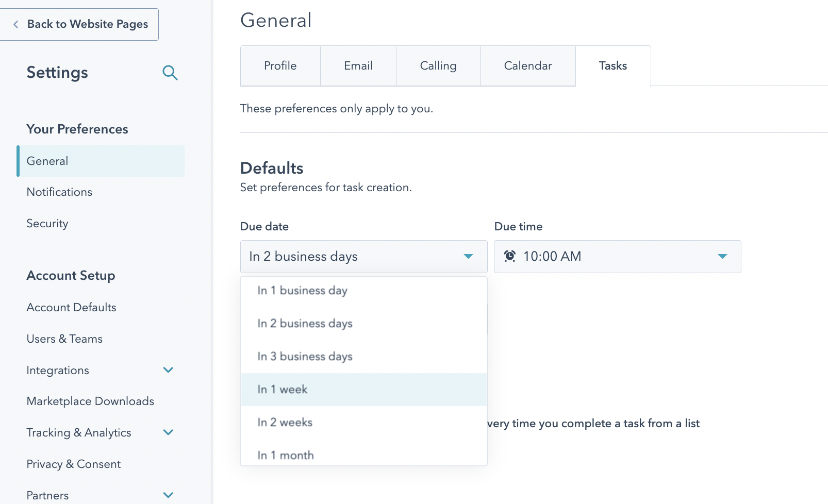Switch to the Profile tab
The height and width of the screenshot is (504, 828).
(280, 65)
